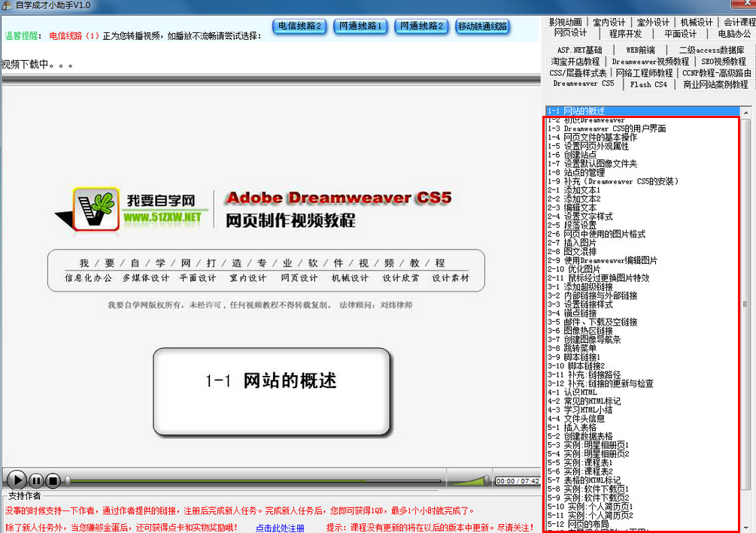
Task: Click the lesson list scrollbar thumb
Action: pyautogui.click(x=746, y=304)
